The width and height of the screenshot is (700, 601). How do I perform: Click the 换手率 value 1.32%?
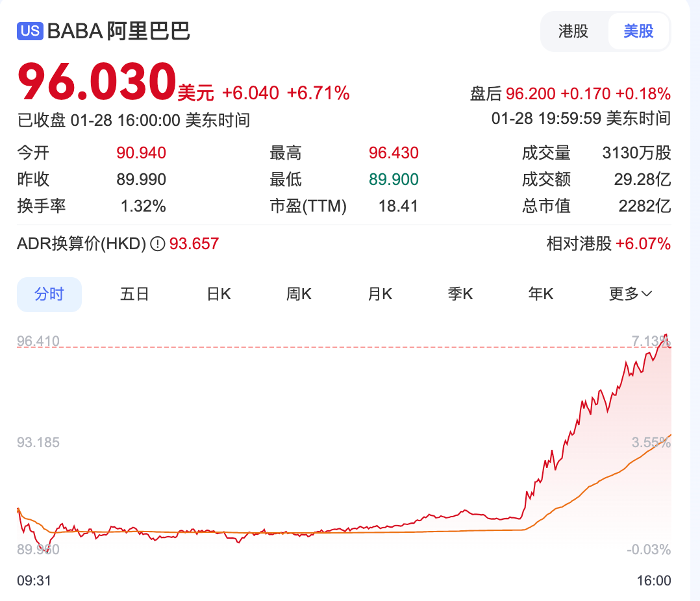click(x=144, y=206)
